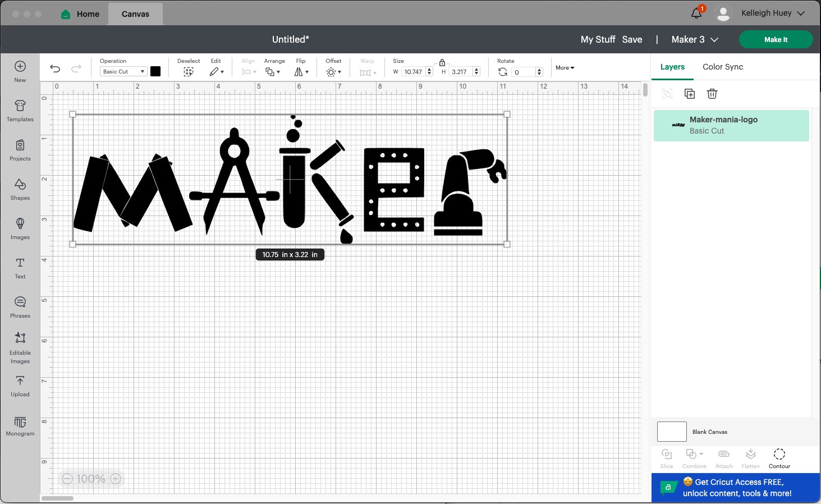Screen dimensions: 821x504
Task: Open the Shapes tool
Action: (x=20, y=189)
